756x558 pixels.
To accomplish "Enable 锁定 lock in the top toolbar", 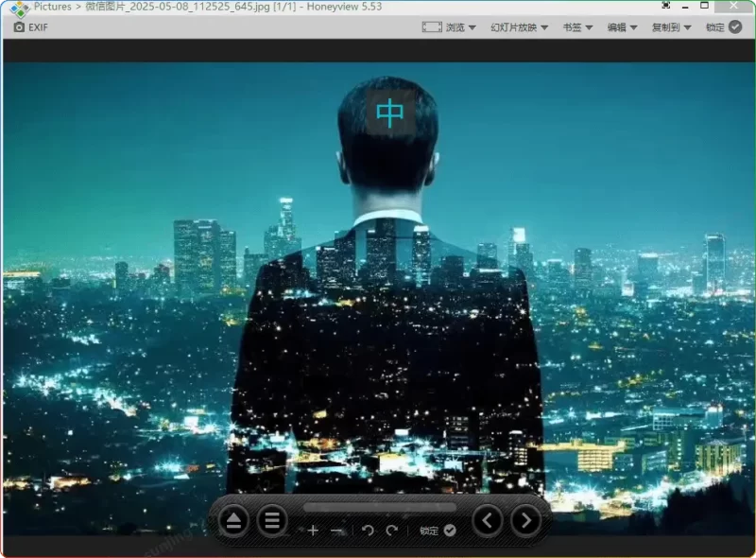I will click(723, 26).
